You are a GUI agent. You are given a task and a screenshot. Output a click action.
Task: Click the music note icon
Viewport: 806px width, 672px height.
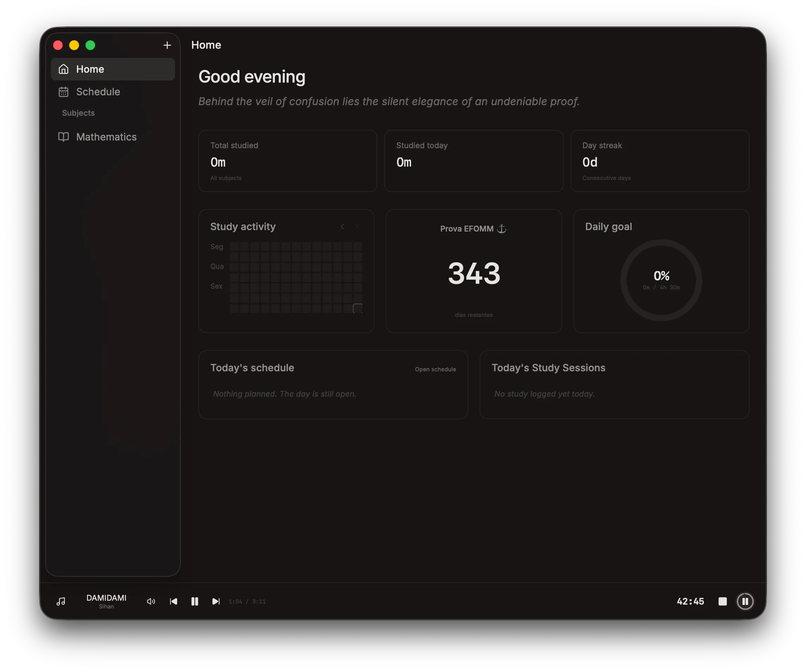pyautogui.click(x=61, y=601)
